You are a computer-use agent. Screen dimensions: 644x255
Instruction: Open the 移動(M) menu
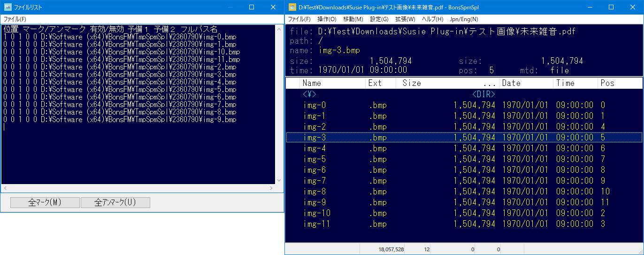[353, 19]
